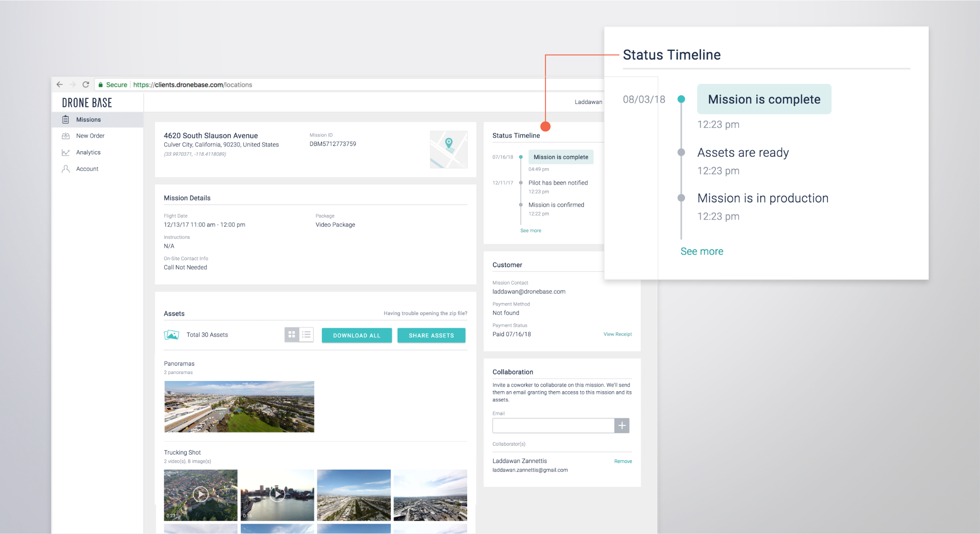The width and height of the screenshot is (980, 534).
Task: Click the Laddawan username in the header
Action: 588,102
